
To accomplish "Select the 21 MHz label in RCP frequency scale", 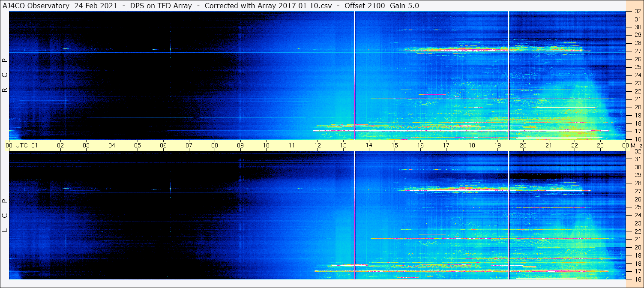I will pos(637,99).
